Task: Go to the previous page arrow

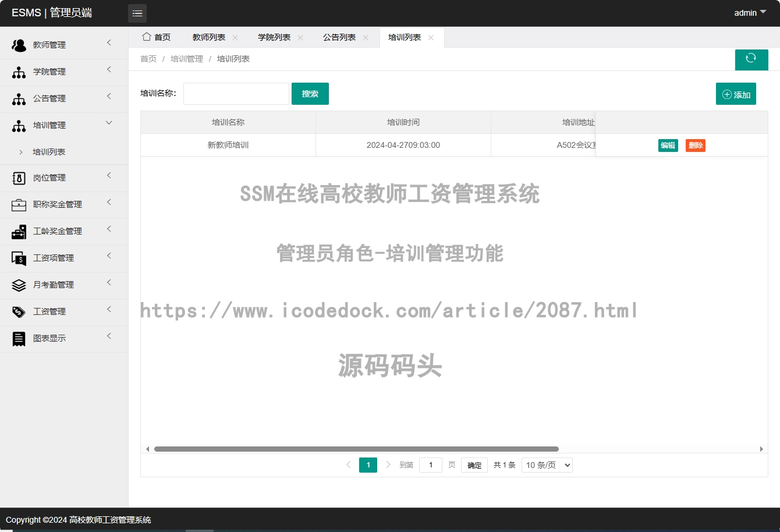Action: point(348,464)
